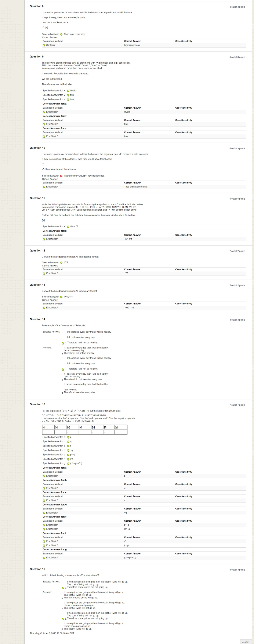The image size is (254, 644).
Task: Click check icon beside specified answer ~b^~c^f
Action: coord(68,227)
